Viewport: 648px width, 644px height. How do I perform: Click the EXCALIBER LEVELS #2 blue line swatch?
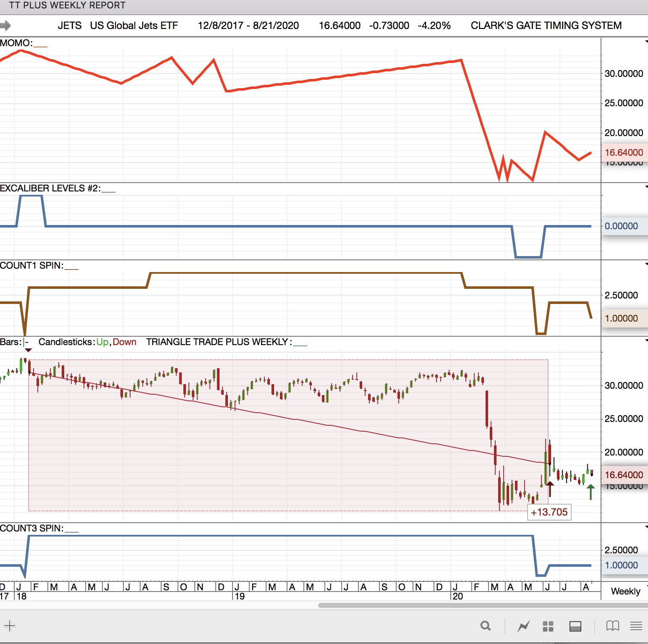coord(108,191)
